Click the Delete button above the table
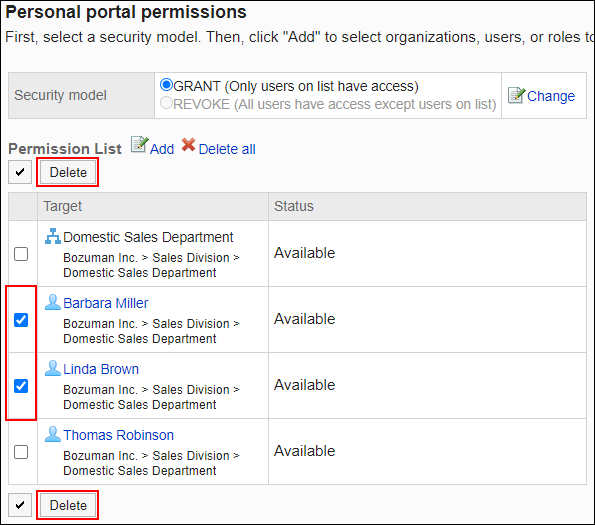Image resolution: width=595 pixels, height=525 pixels. click(x=68, y=172)
